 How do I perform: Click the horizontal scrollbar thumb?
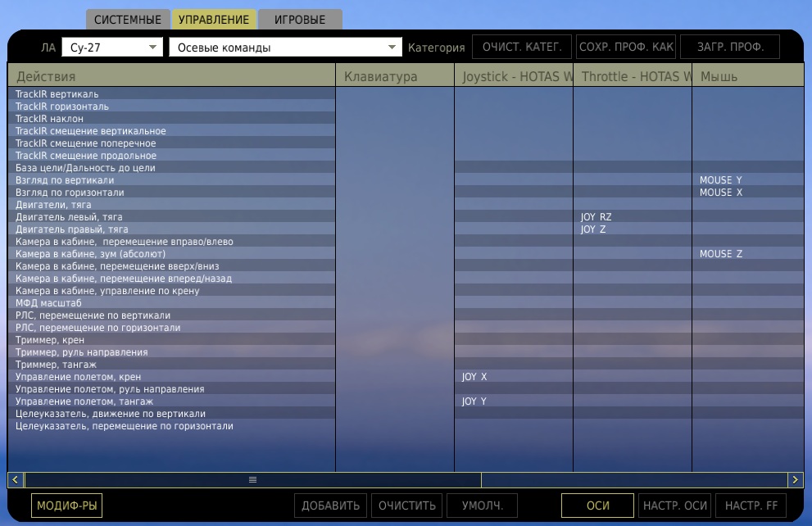(252, 480)
